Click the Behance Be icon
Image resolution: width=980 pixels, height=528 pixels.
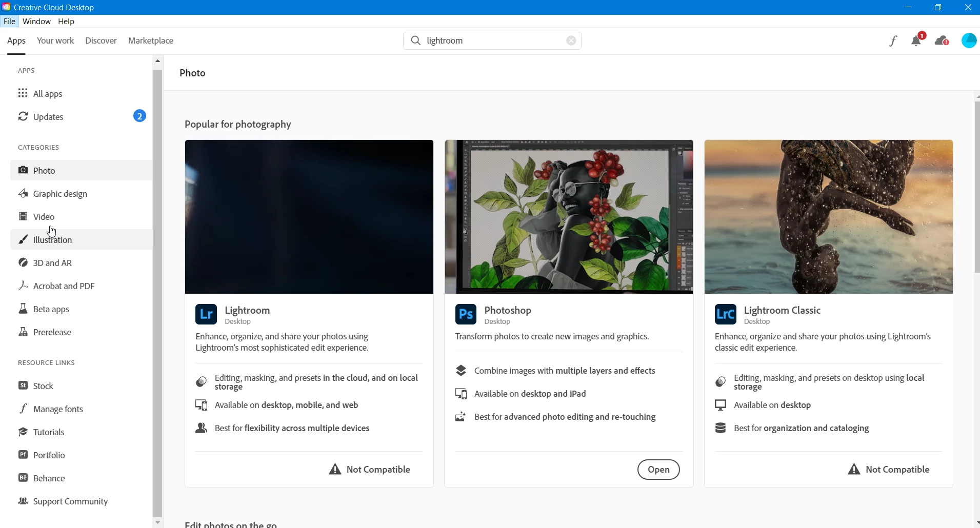click(x=23, y=478)
